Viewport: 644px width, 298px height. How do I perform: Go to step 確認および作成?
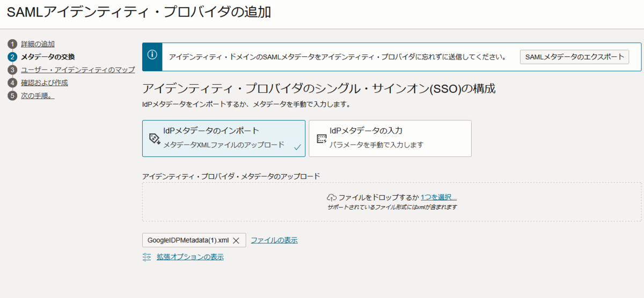[x=45, y=83]
